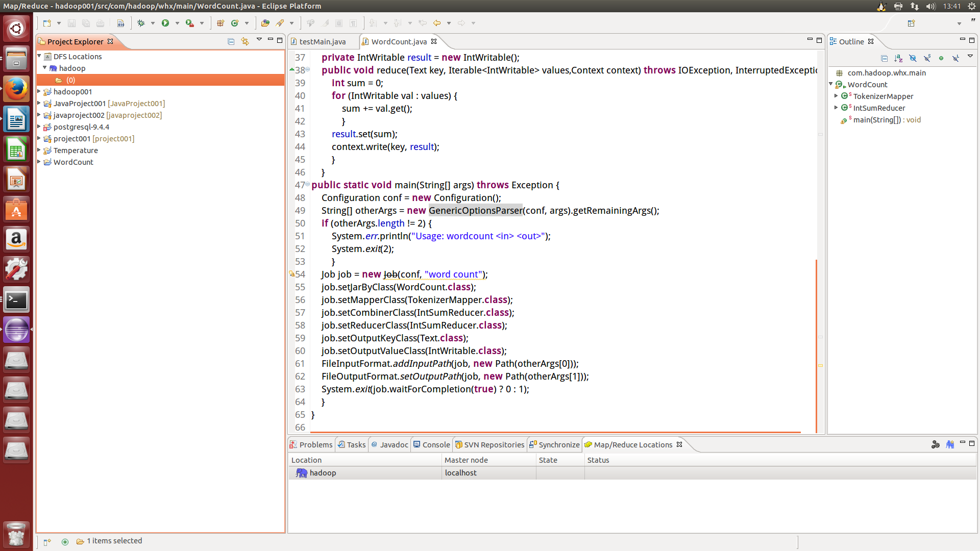Open the Terminal launcher icon
This screenshot has height=551, width=980.
point(16,300)
